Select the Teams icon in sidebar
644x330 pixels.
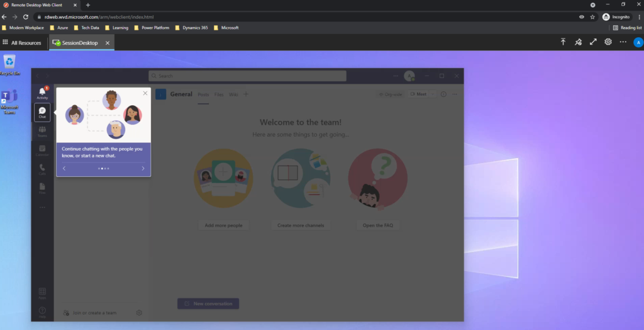click(x=42, y=131)
